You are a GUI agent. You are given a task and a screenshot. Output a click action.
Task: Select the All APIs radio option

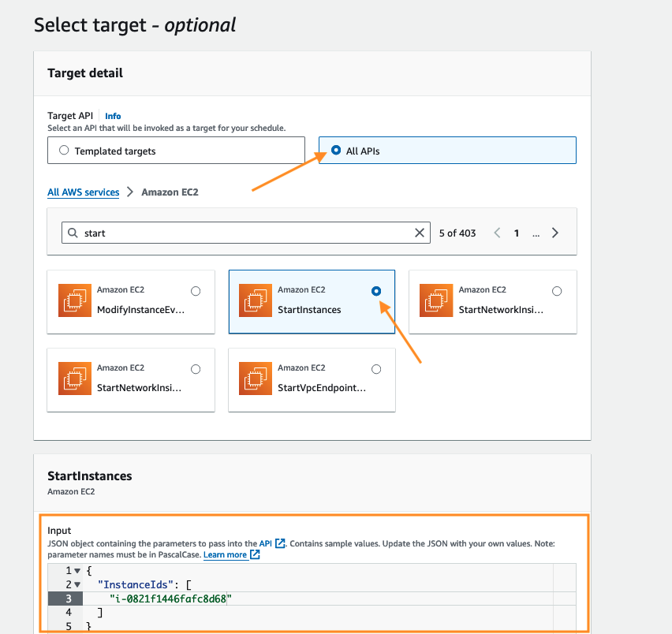coord(336,150)
